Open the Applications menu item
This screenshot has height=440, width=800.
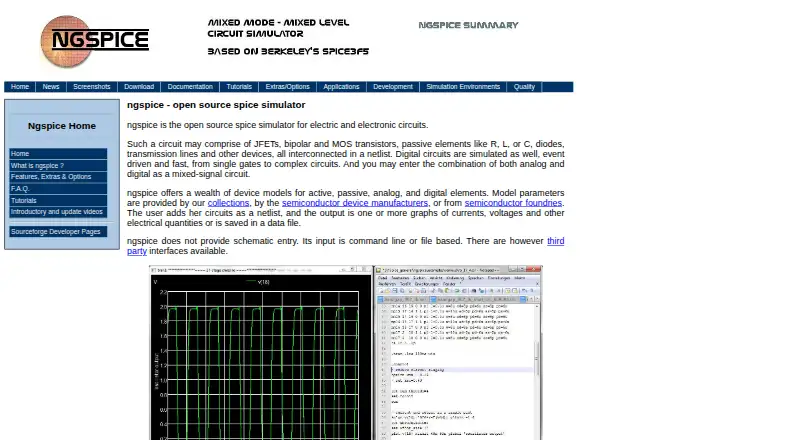[341, 87]
